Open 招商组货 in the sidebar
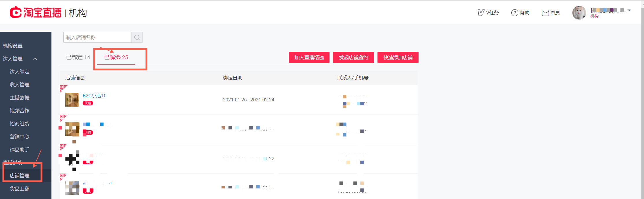Screen dimensions: 644x199 coord(20,124)
